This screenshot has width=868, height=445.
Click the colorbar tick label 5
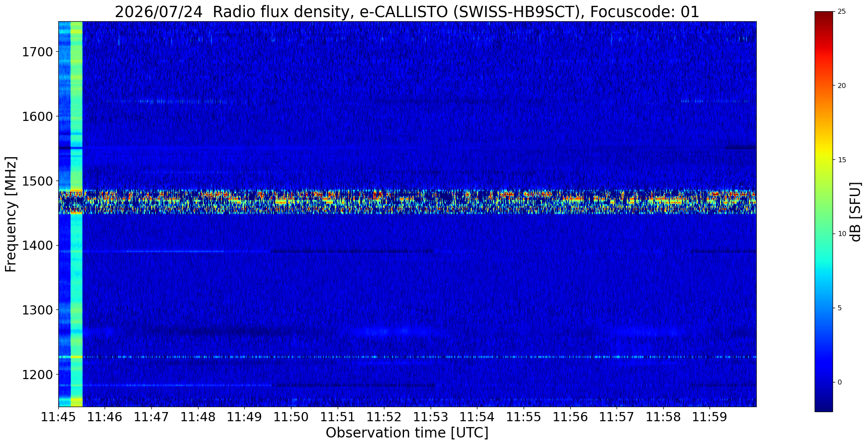click(x=840, y=308)
